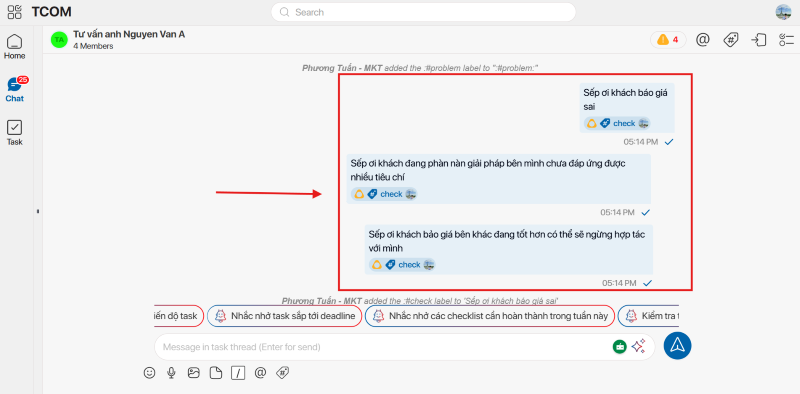Screen dimensions: 800x394
Task: Click assignee avatar on 'khách báo giá sai' message
Action: tap(643, 123)
